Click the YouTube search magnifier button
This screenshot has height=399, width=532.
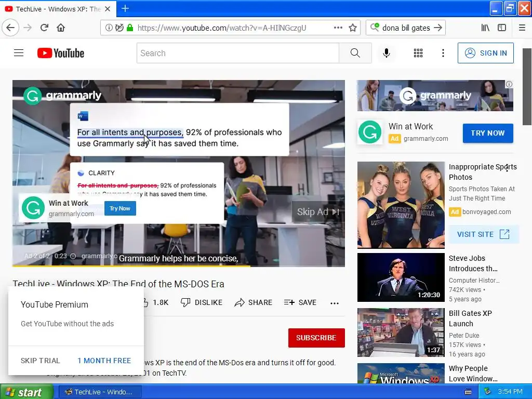pos(355,53)
